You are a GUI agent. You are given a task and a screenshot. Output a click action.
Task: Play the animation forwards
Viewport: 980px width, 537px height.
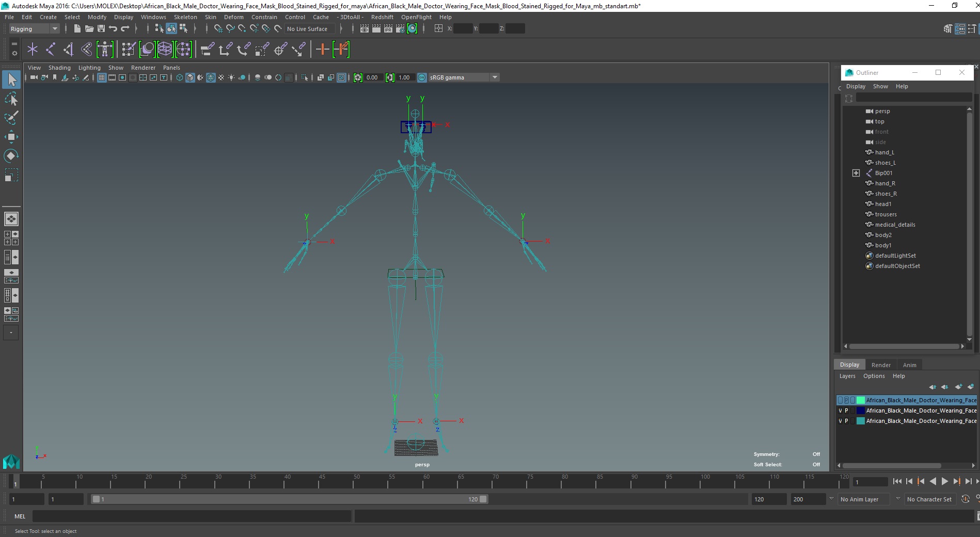944,481
